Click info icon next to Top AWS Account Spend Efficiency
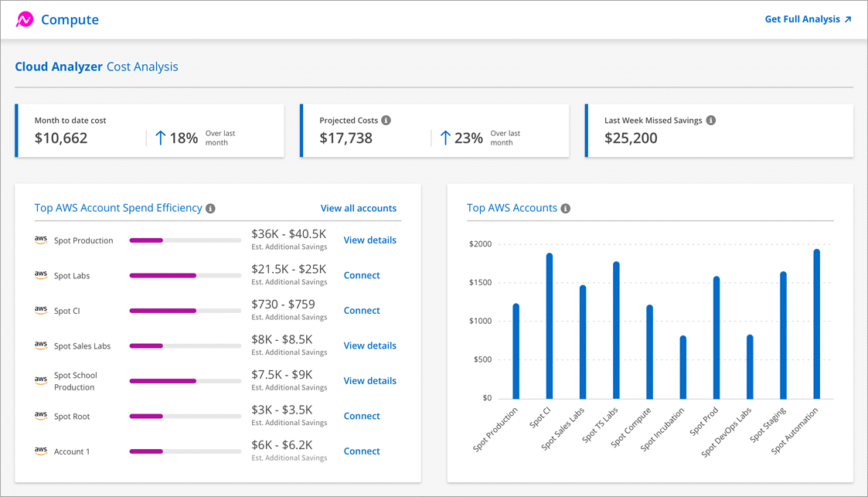 [210, 209]
